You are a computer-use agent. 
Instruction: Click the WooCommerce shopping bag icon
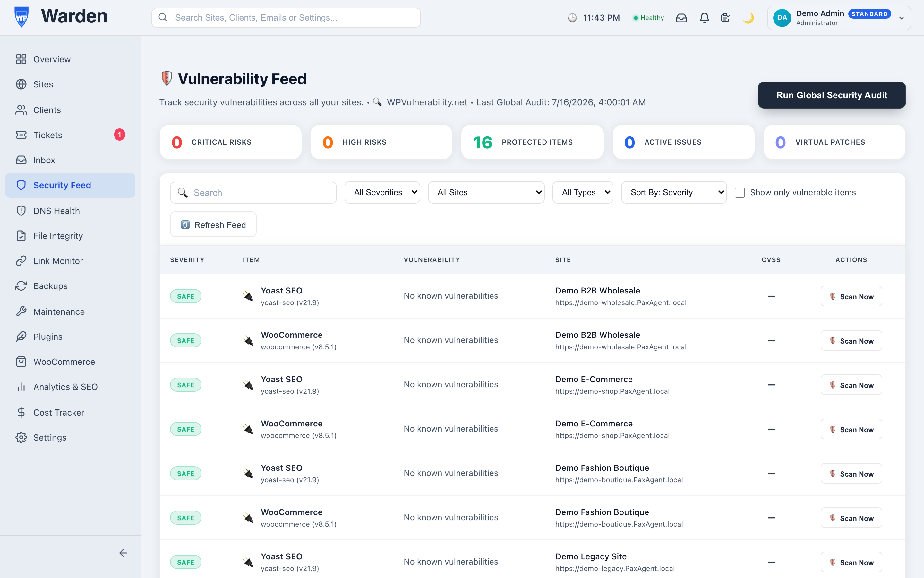(21, 362)
